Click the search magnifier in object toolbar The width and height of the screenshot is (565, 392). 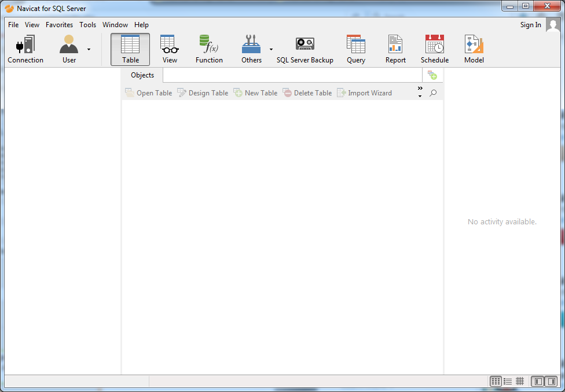pos(433,93)
